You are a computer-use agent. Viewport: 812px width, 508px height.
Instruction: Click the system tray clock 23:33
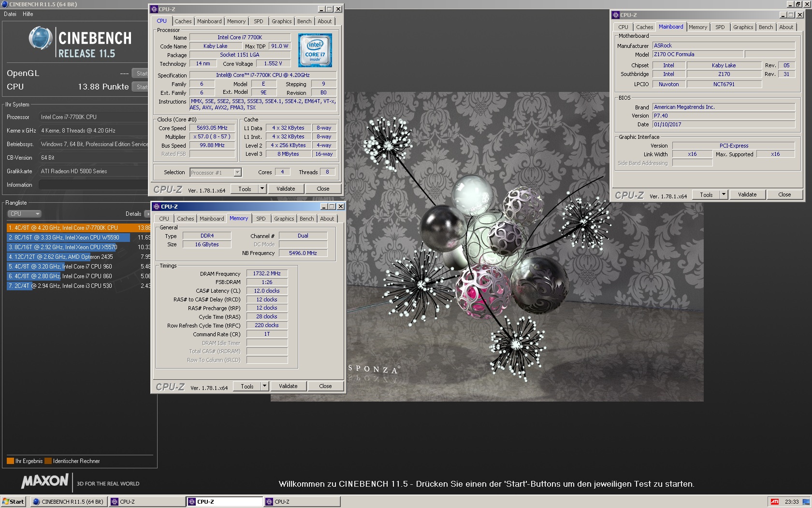(792, 502)
